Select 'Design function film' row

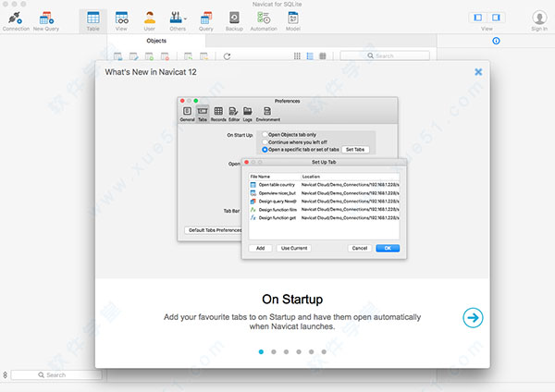[x=325, y=210]
